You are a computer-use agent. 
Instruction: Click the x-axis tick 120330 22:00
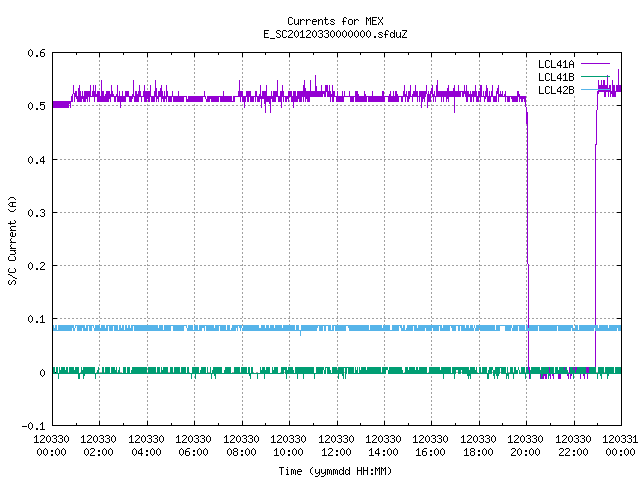574,446
